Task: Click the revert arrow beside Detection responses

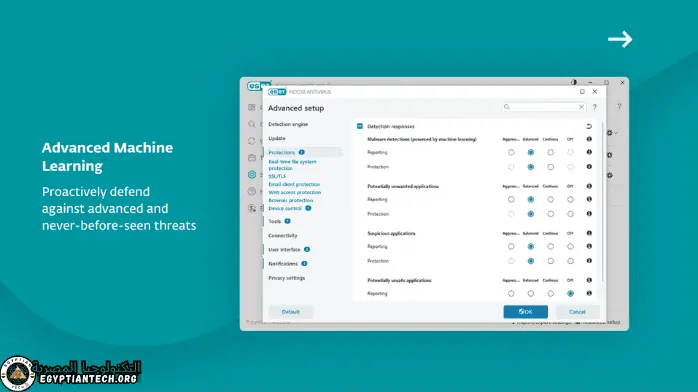Action: pyautogui.click(x=589, y=126)
